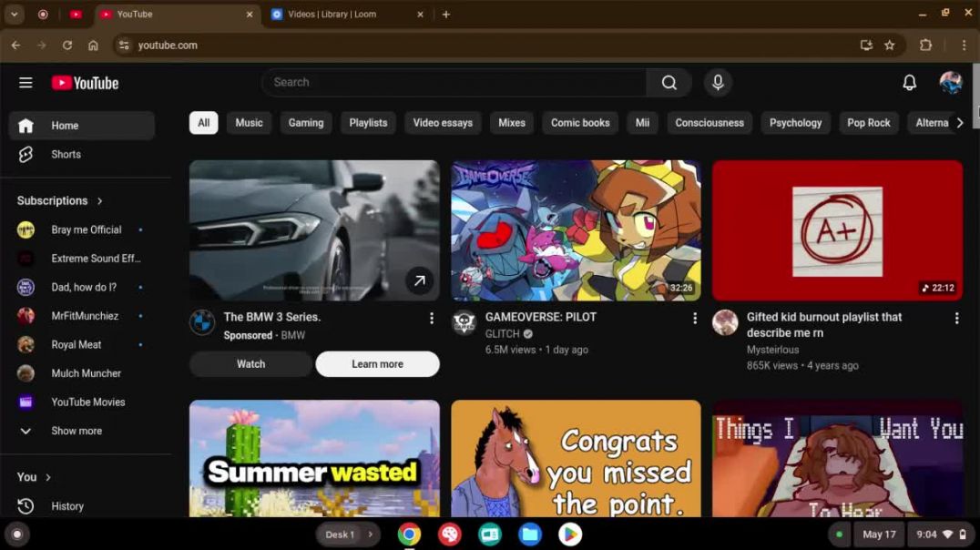The height and width of the screenshot is (550, 980).
Task: Open Dad, how do I? channel
Action: [82, 288]
